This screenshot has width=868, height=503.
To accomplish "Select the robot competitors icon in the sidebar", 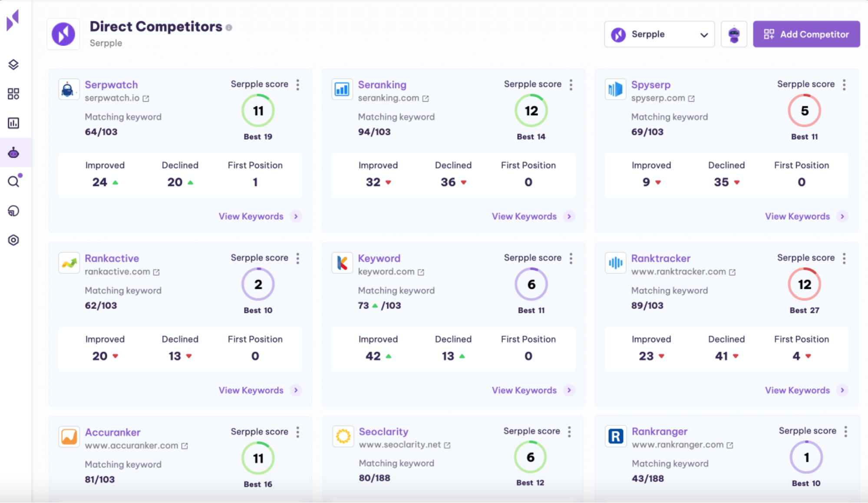I will (13, 152).
